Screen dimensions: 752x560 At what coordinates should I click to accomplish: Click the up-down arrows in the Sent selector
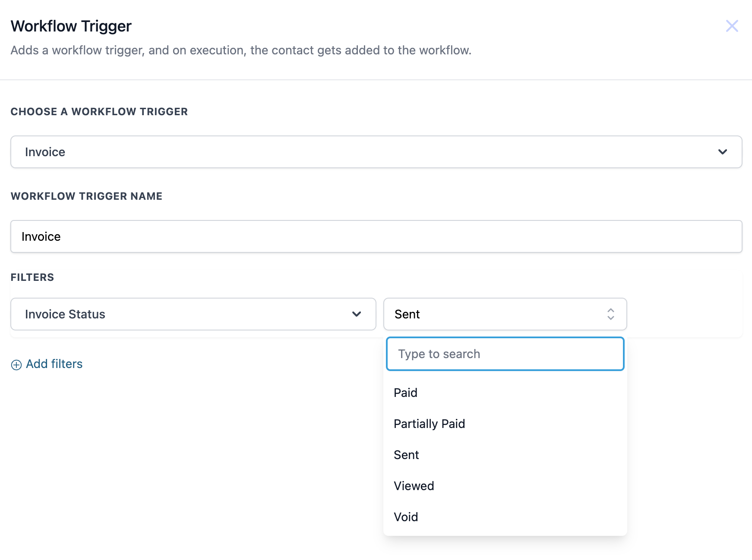[x=610, y=314]
